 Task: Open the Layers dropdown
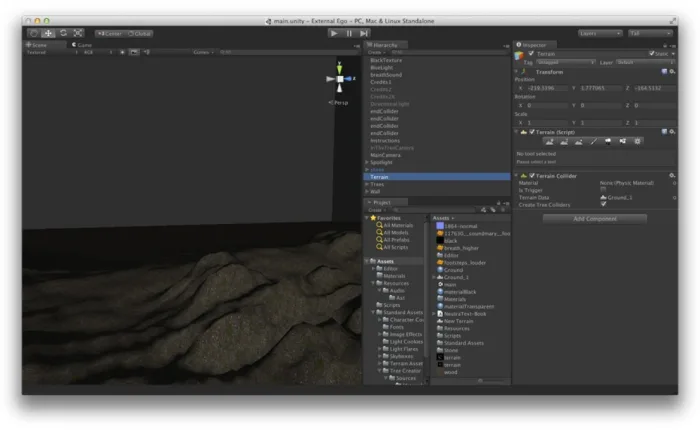600,33
